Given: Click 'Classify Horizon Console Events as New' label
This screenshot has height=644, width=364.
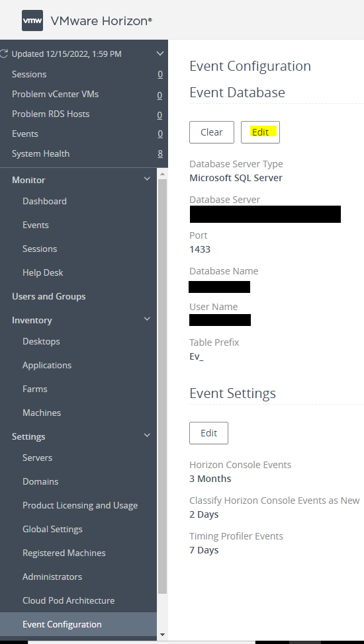Looking at the screenshot, I should 275,501.
